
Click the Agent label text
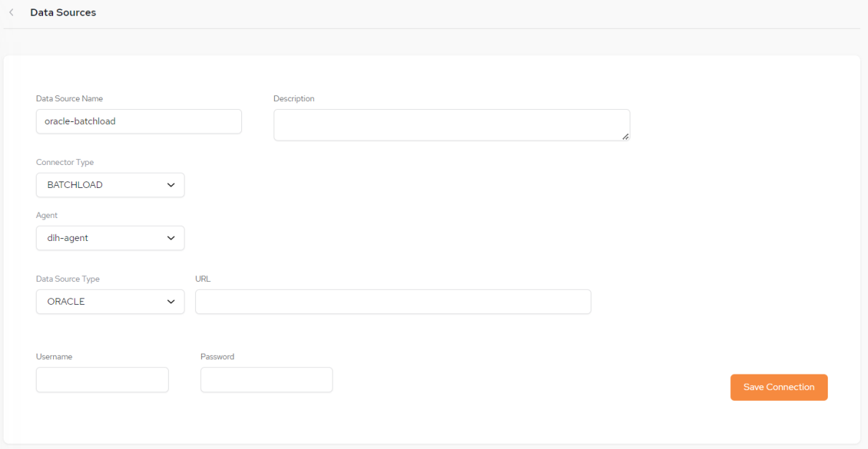click(x=47, y=215)
